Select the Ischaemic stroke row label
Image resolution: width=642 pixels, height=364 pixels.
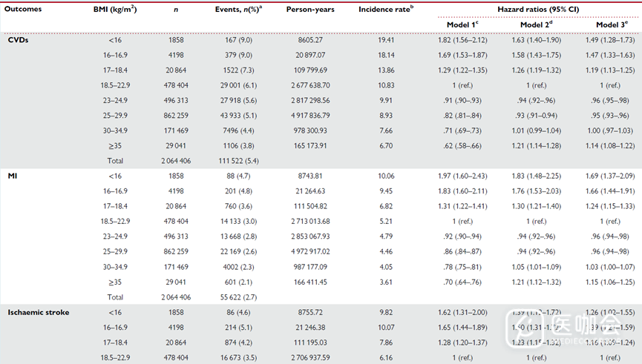[x=37, y=313]
